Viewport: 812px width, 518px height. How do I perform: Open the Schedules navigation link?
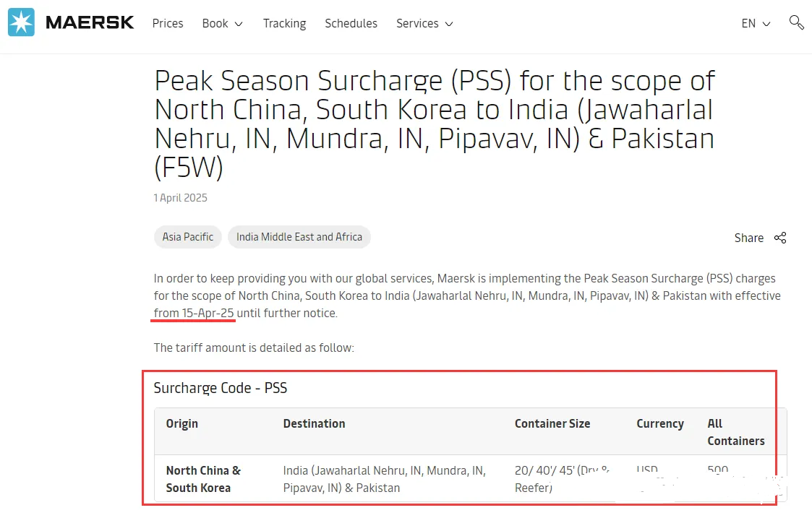351,23
